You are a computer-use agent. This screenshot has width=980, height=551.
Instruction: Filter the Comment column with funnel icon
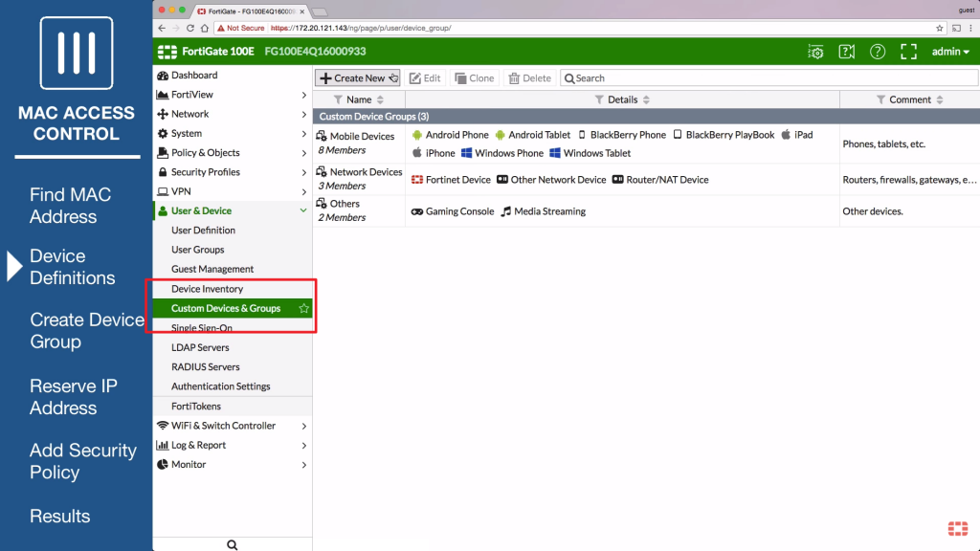coord(880,99)
